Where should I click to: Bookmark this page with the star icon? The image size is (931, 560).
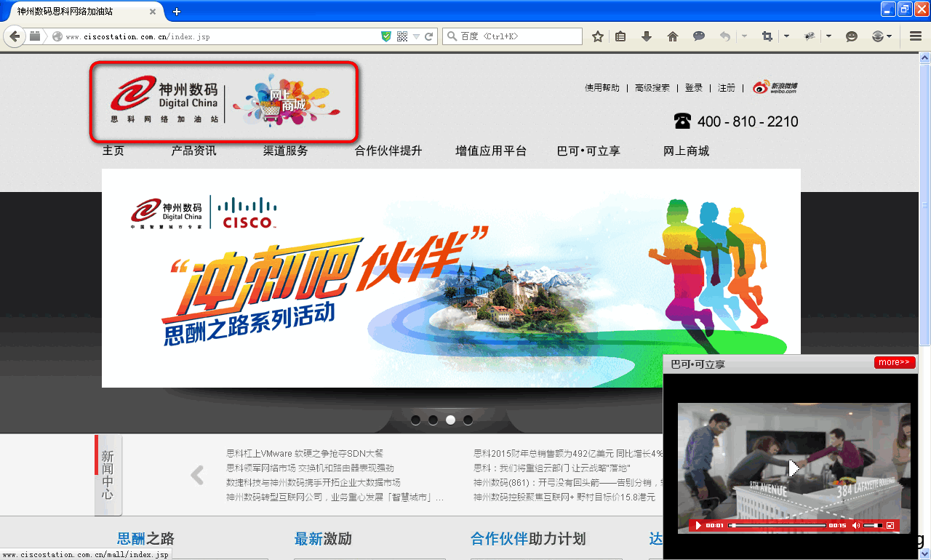tap(598, 36)
